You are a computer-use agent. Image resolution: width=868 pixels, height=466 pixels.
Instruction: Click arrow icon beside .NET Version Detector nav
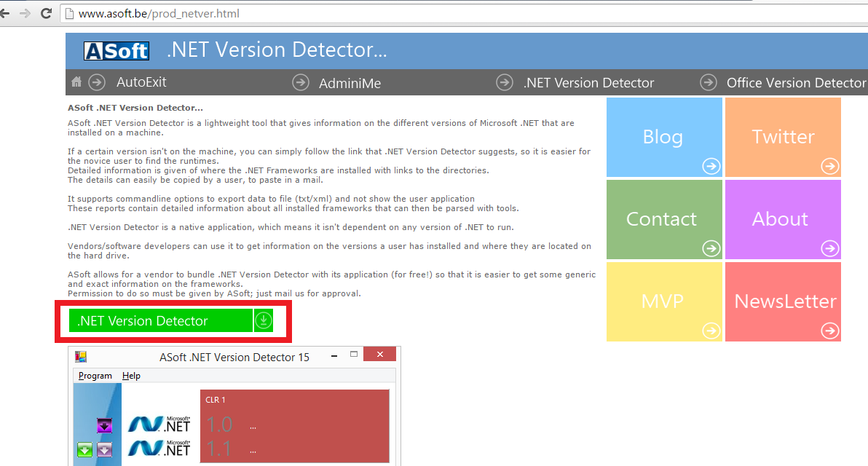pyautogui.click(x=505, y=82)
